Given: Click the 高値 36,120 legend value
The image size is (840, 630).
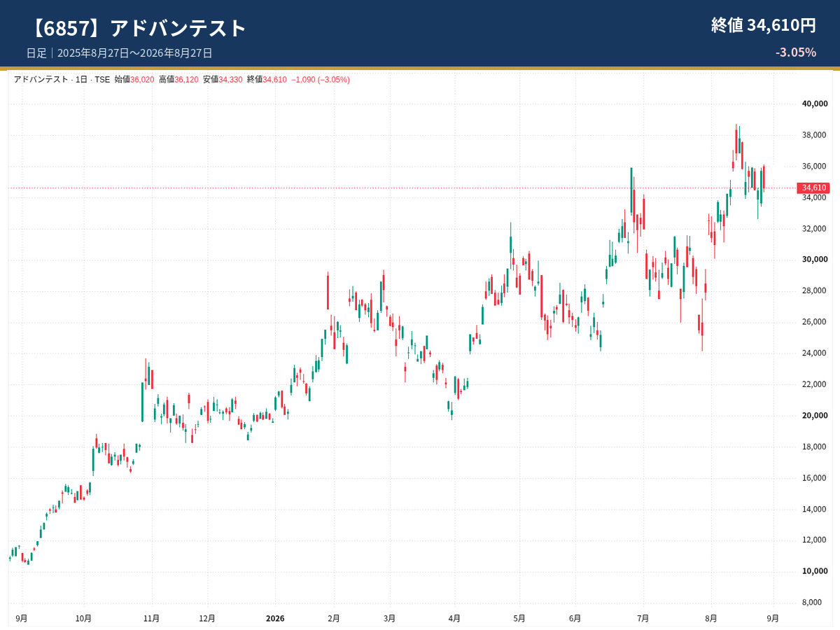Looking at the screenshot, I should click(178, 80).
